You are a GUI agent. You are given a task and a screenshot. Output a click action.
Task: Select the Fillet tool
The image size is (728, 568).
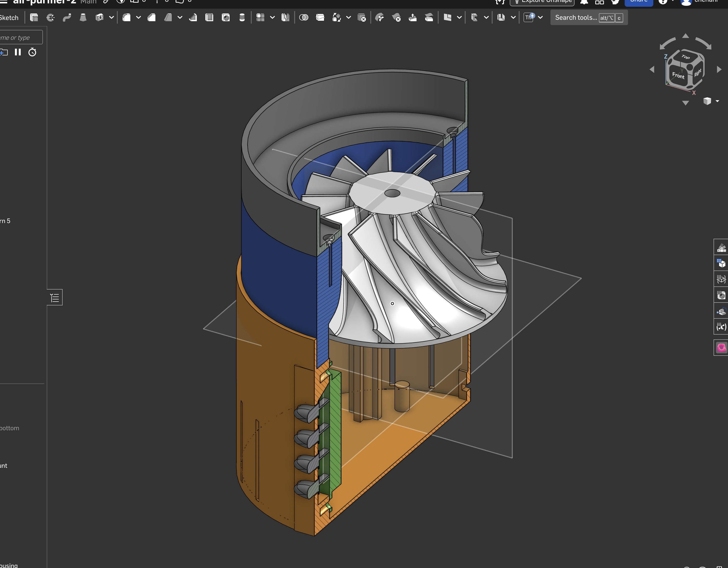click(x=126, y=18)
